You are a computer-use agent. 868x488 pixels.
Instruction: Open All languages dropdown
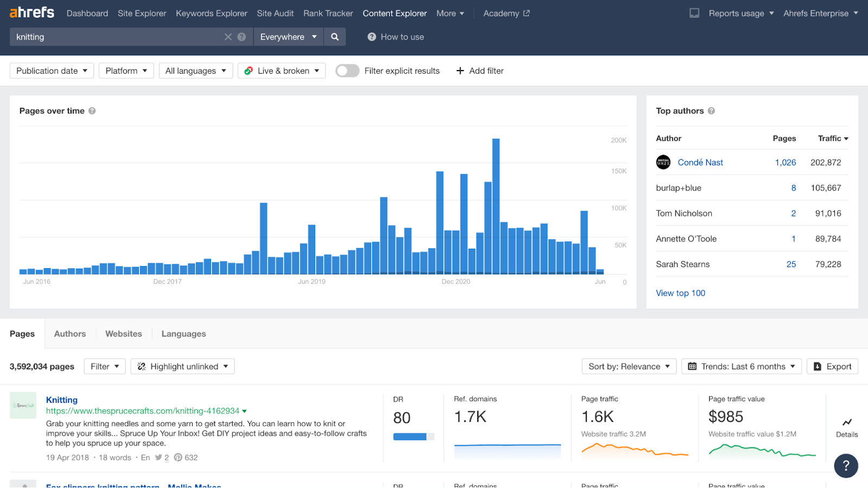click(x=196, y=71)
